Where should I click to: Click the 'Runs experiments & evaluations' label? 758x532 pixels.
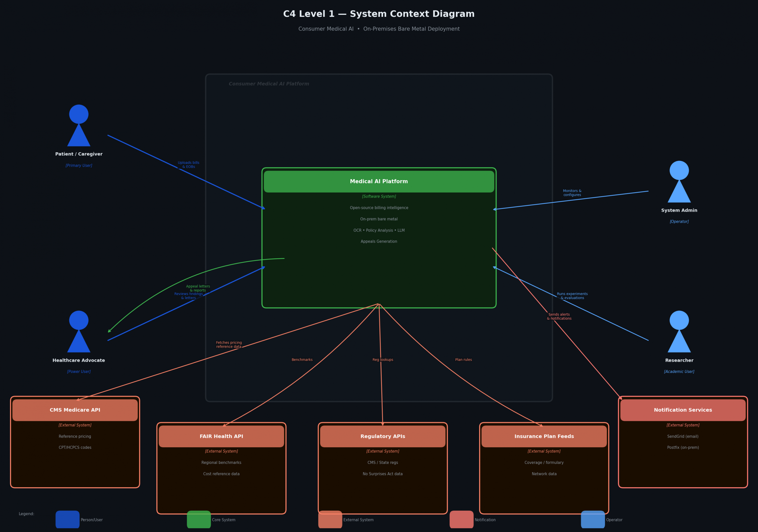(572, 296)
